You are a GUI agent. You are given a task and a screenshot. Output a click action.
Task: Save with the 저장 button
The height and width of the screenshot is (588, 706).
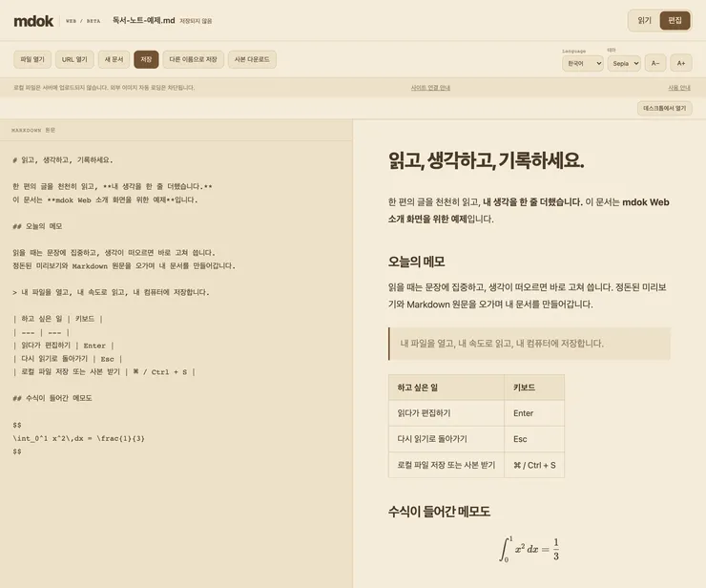[146, 59]
